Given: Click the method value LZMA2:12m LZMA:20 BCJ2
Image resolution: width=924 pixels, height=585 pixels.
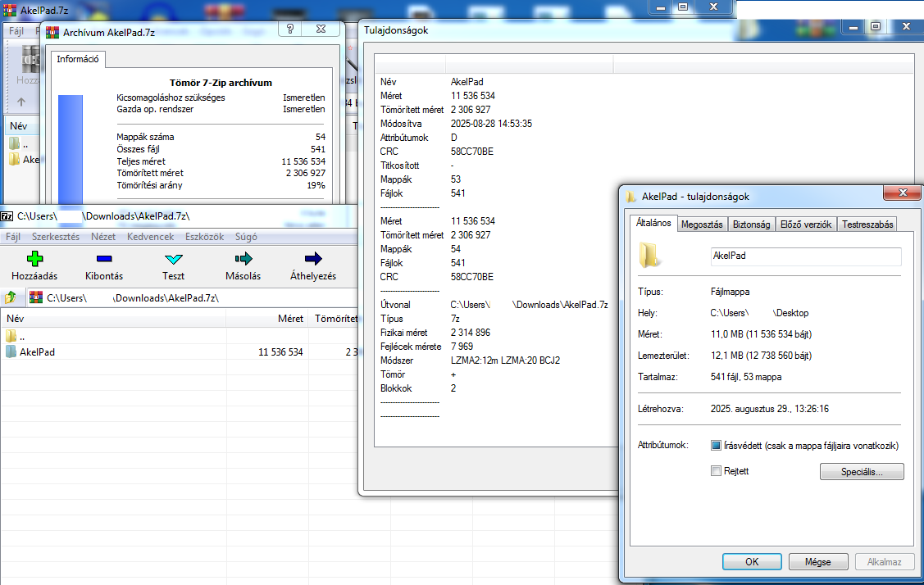Looking at the screenshot, I should coord(505,361).
